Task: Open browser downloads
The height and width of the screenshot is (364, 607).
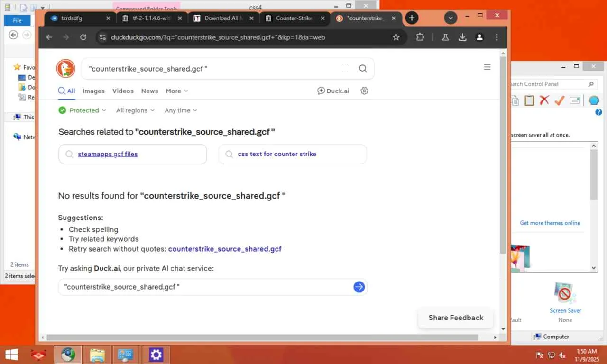Action: pos(462,37)
